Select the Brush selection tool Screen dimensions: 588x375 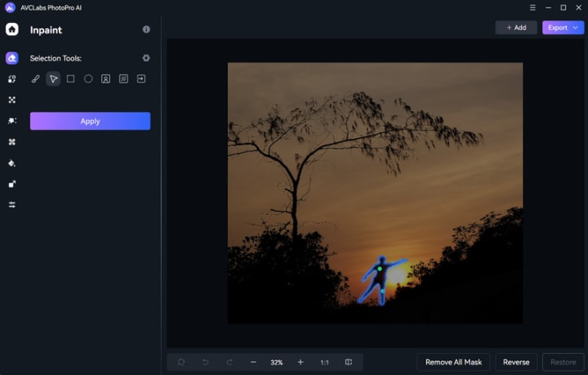(35, 78)
